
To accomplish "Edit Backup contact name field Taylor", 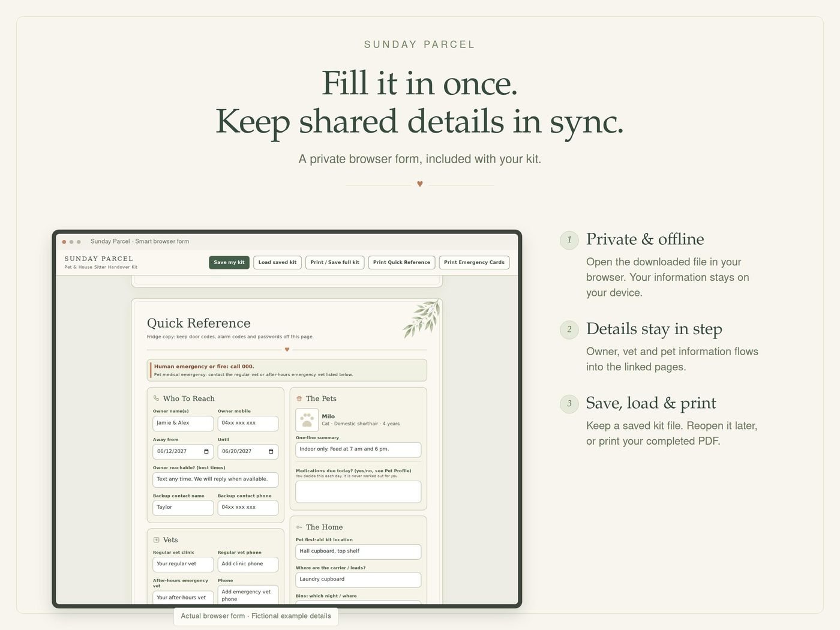I will (x=183, y=508).
